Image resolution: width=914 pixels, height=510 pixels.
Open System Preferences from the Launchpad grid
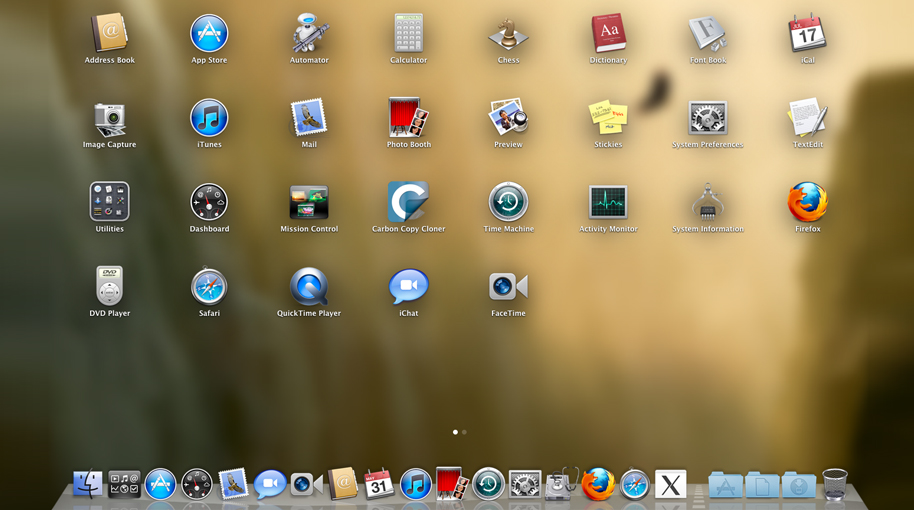(708, 118)
